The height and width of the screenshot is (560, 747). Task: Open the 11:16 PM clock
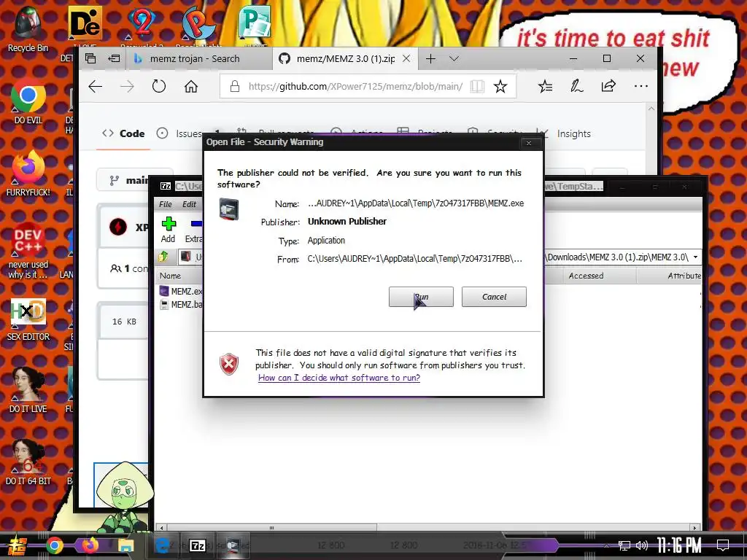coord(679,545)
